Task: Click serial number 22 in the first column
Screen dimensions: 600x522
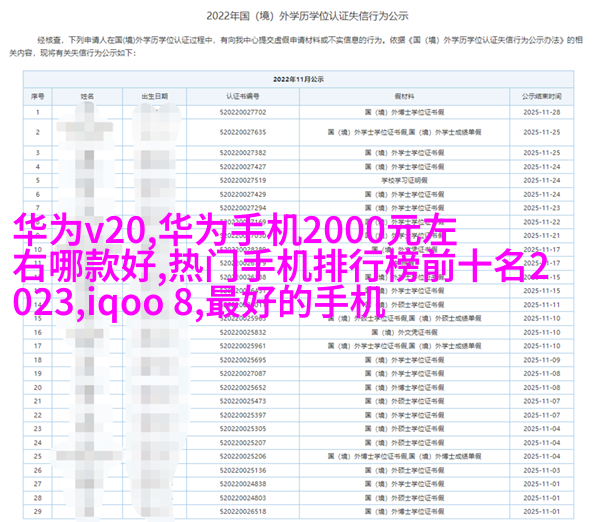Action: pyautogui.click(x=38, y=415)
